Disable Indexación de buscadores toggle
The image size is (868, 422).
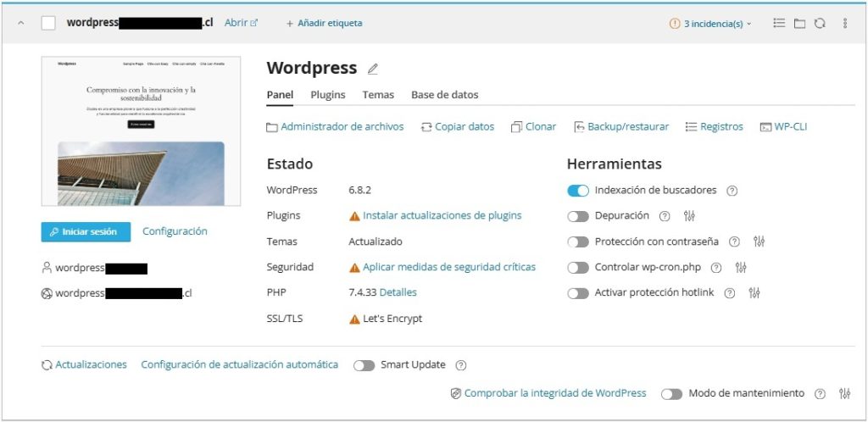point(578,191)
